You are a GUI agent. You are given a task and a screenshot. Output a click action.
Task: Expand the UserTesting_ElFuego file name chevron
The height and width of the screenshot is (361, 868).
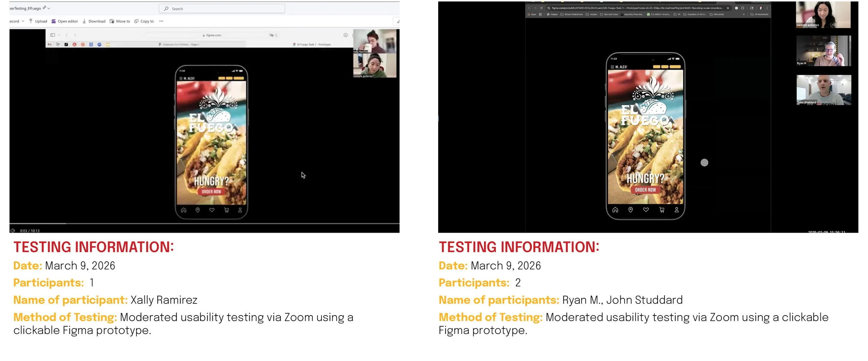click(49, 8)
